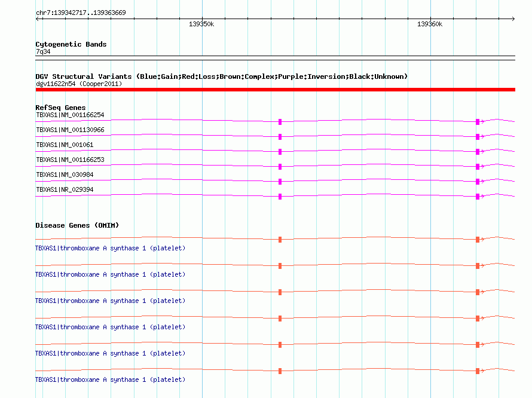Select transcript TBXAS1|NM_001166254 label
Image resolution: width=532 pixels, height=398 pixels.
70,115
